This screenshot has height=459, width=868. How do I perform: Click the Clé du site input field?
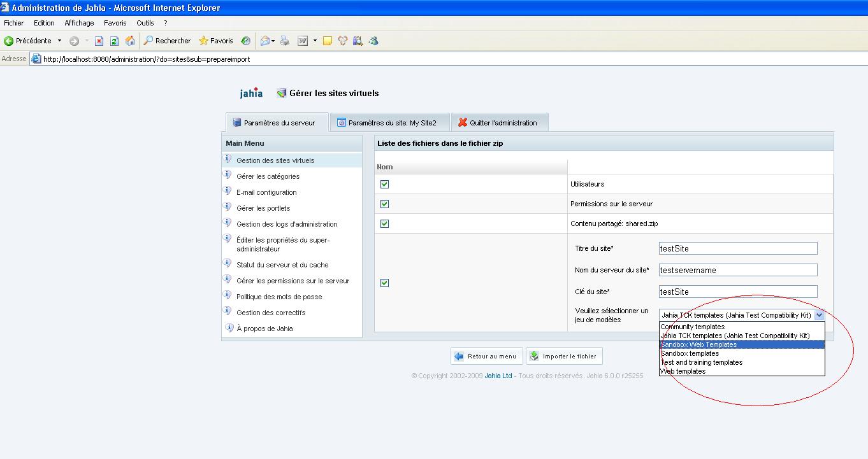point(738,292)
